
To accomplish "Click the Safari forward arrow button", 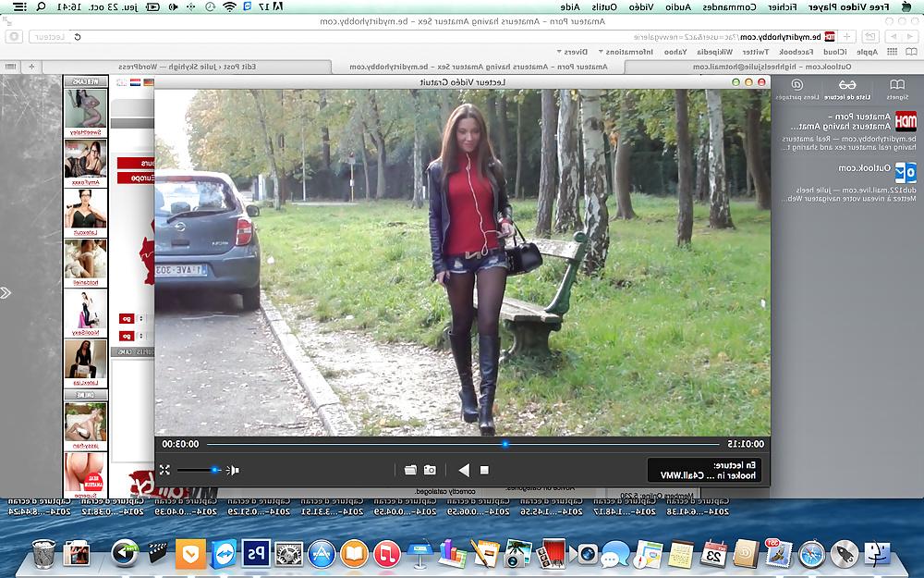I will point(894,37).
